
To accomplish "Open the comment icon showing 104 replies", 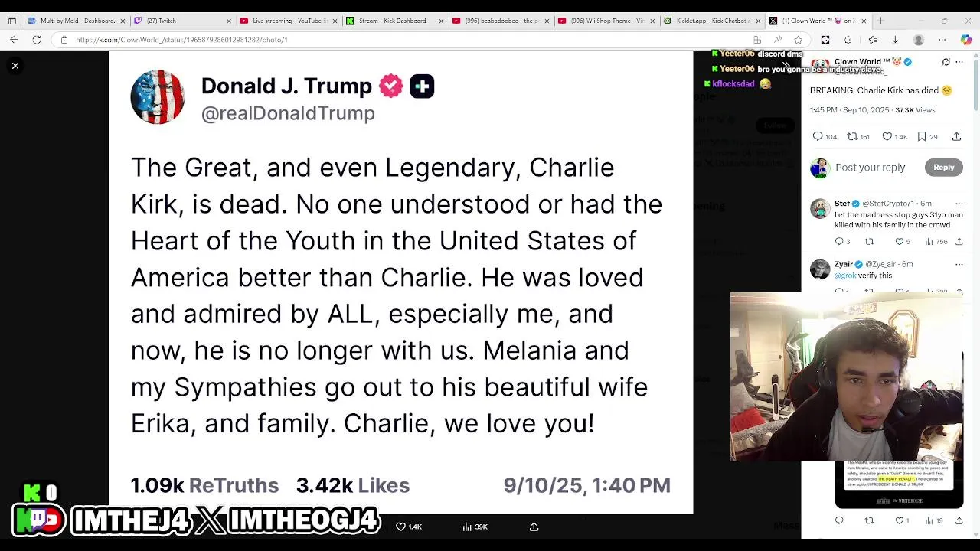I will [x=818, y=136].
